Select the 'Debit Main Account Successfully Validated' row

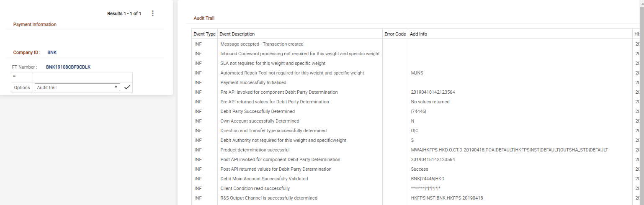tap(264, 179)
